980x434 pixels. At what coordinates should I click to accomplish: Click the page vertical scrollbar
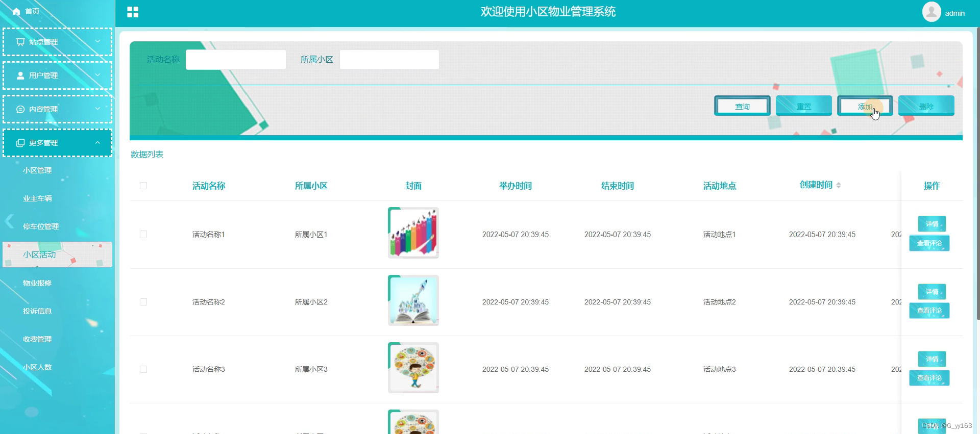[x=978, y=173]
